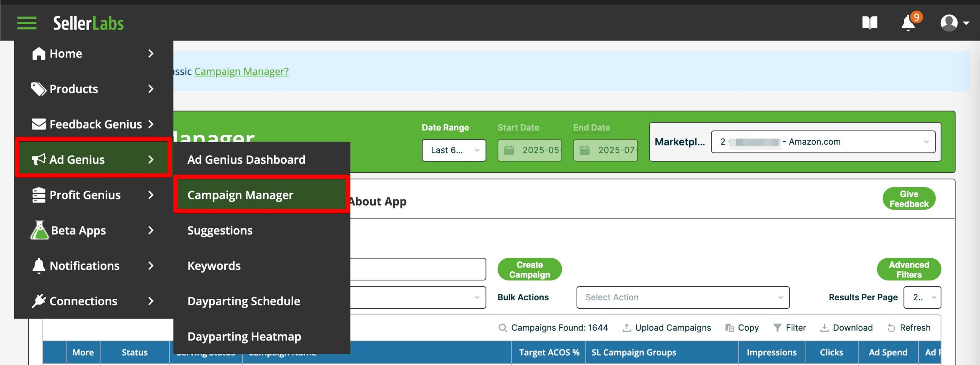Click the Connections menu label
The image size is (980, 365).
(83, 301)
